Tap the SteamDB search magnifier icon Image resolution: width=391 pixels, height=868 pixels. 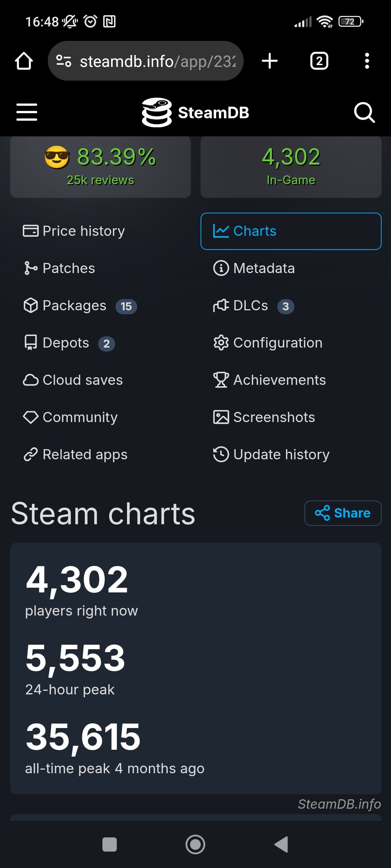pos(364,112)
